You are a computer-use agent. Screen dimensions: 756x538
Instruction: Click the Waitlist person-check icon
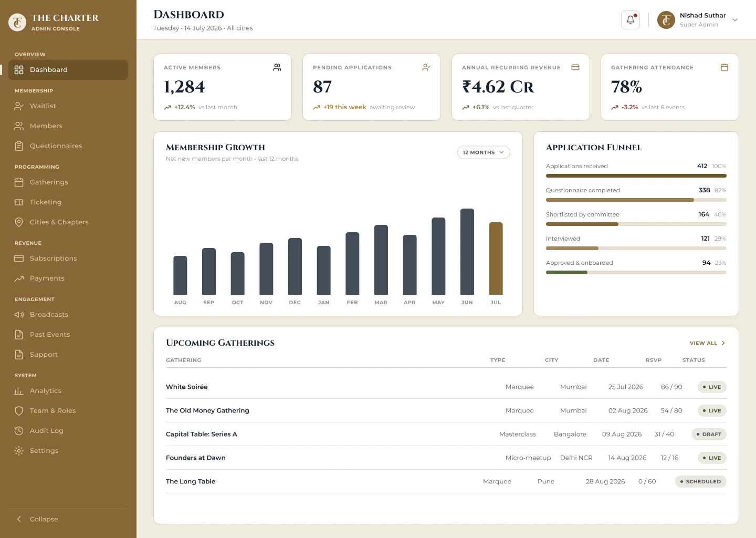19,106
